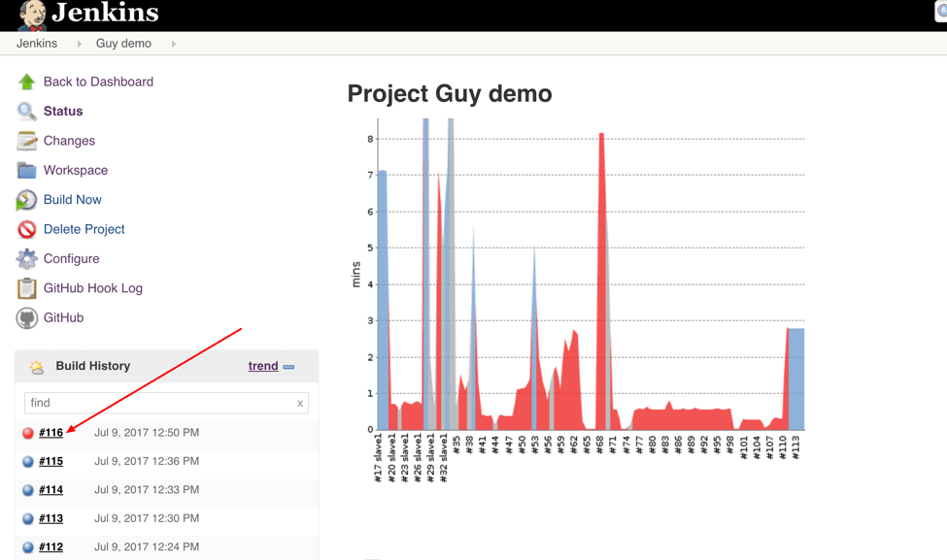Viewport: 947px width, 560px height.
Task: Click the timestamp Jul 9, 2017 12:33 PM
Action: coord(147,490)
